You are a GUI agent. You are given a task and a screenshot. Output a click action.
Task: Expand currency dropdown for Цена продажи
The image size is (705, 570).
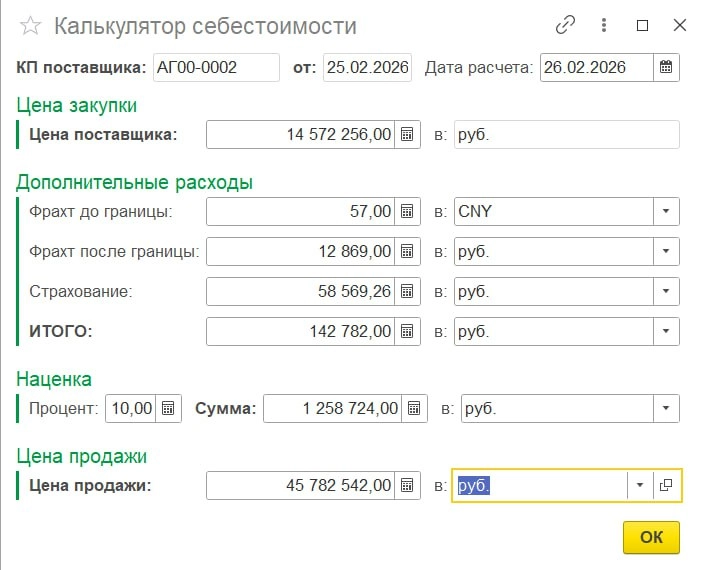[640, 485]
